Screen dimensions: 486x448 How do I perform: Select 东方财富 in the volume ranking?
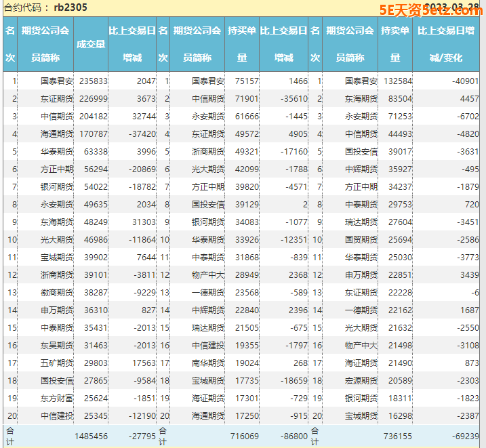[57, 398]
